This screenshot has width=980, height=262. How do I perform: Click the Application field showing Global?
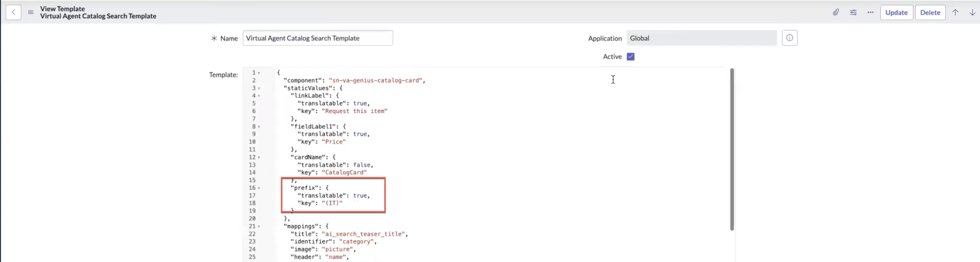tap(702, 38)
